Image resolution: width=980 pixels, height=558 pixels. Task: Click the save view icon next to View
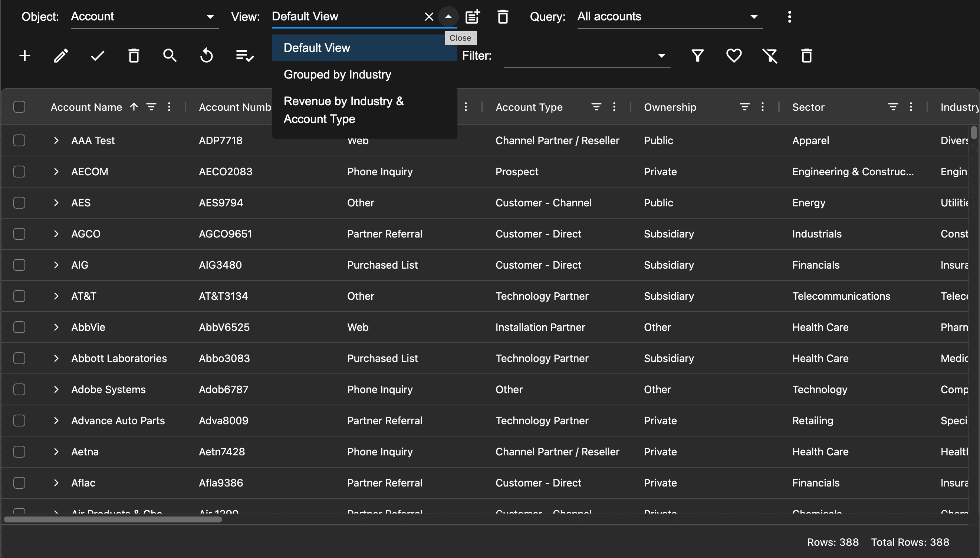(473, 16)
